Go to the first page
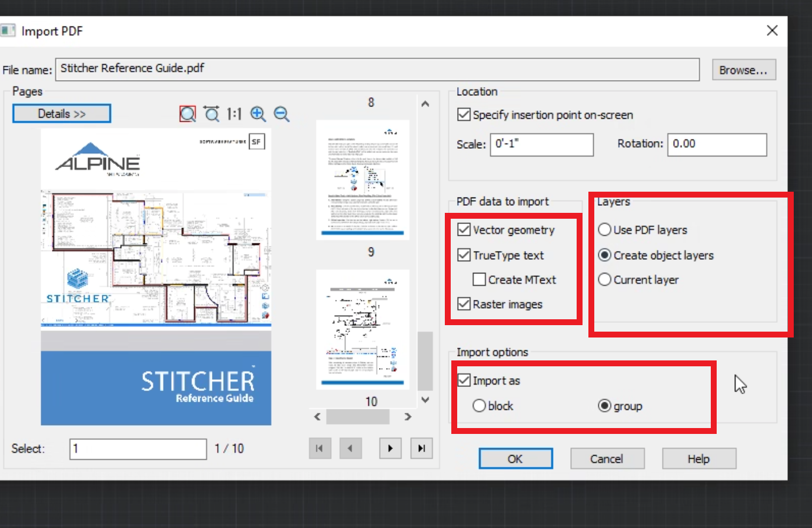 [x=320, y=448]
